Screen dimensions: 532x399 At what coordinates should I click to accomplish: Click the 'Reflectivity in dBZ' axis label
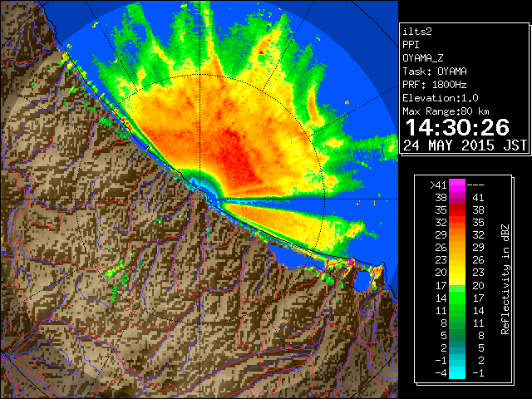(x=505, y=279)
